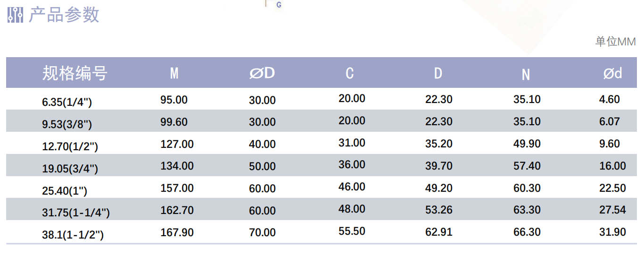Select the N column header
Viewport: 644px width, 255px height.
[x=526, y=75]
